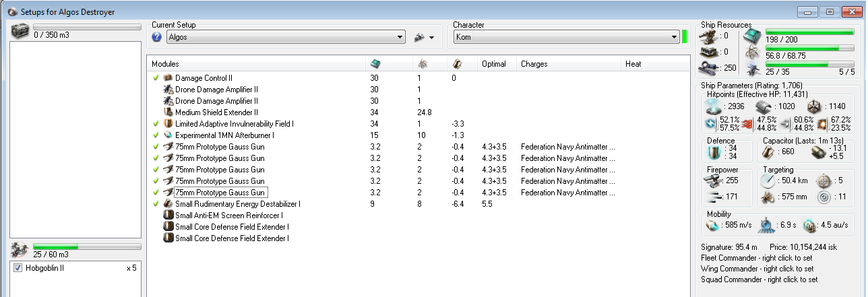Click the Medium Shield Extender II icon
868x297 pixels.
coord(168,112)
